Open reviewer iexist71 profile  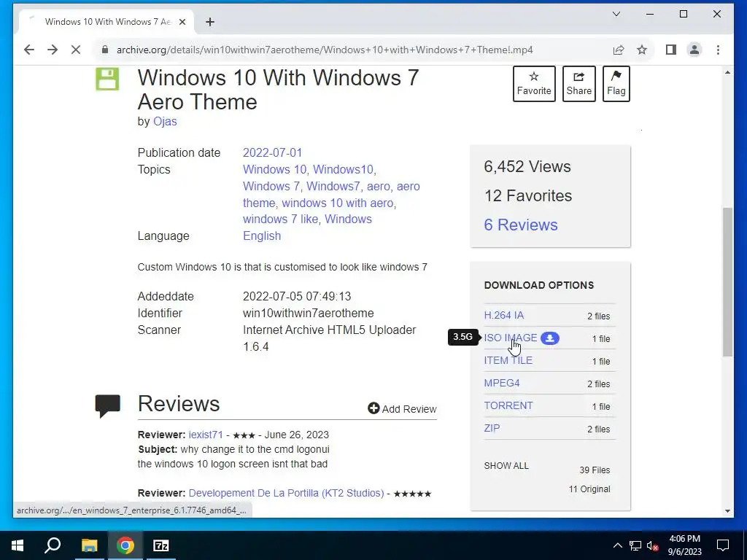(x=206, y=435)
